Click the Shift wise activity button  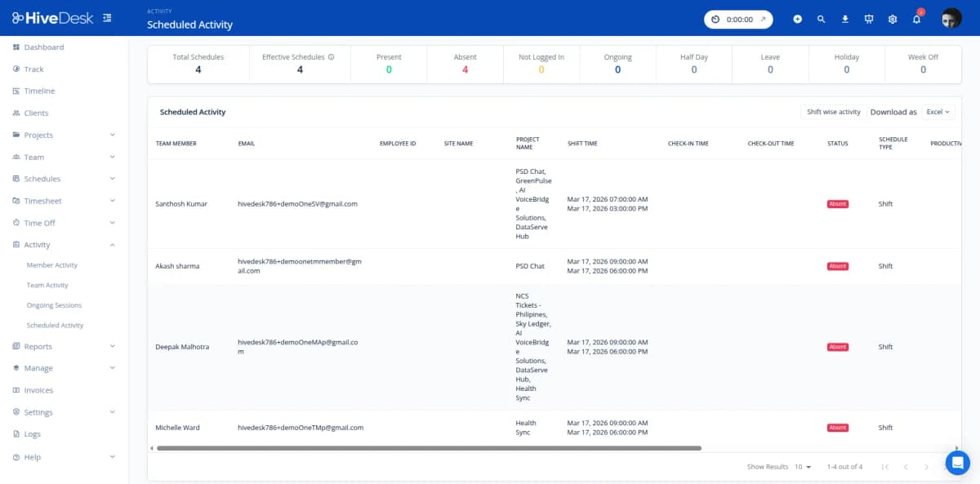click(832, 111)
